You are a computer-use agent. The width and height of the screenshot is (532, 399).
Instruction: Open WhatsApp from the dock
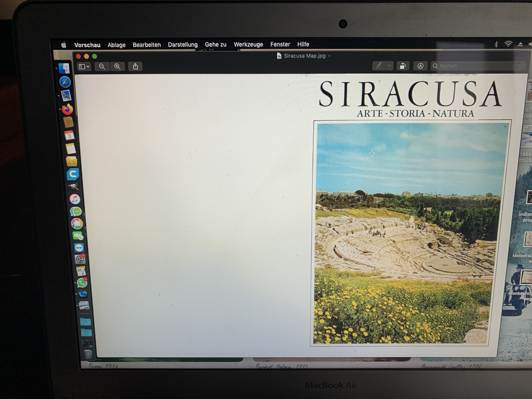point(82,283)
